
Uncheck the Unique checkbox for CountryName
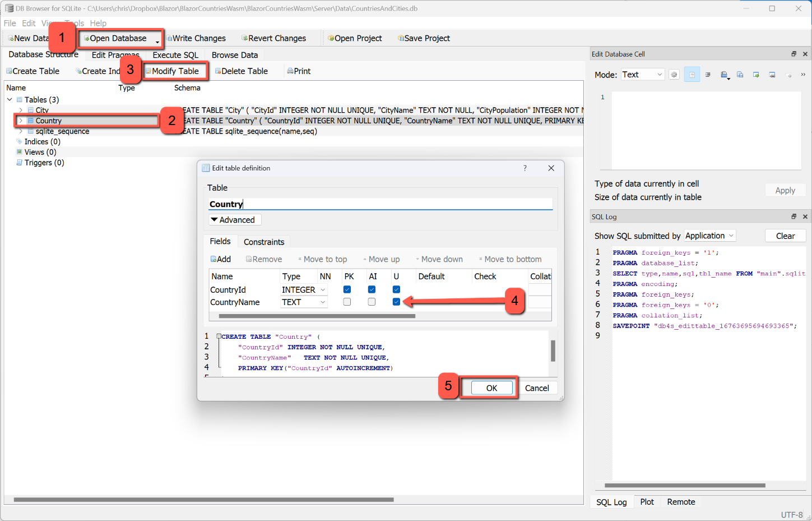[396, 302]
